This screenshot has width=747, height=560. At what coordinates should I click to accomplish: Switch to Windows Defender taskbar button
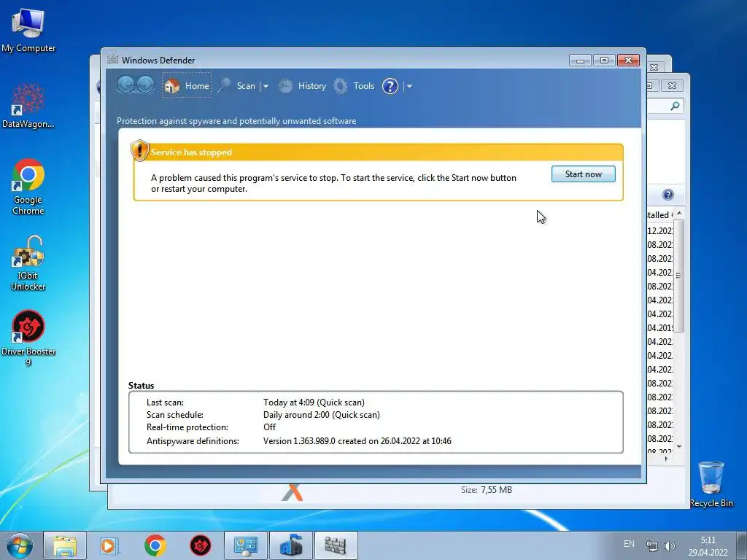click(x=336, y=545)
